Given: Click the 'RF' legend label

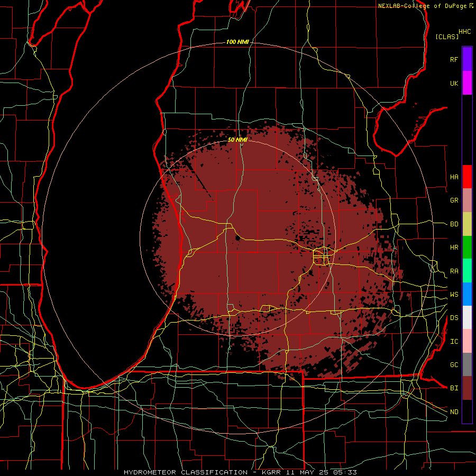Looking at the screenshot, I should [x=454, y=59].
